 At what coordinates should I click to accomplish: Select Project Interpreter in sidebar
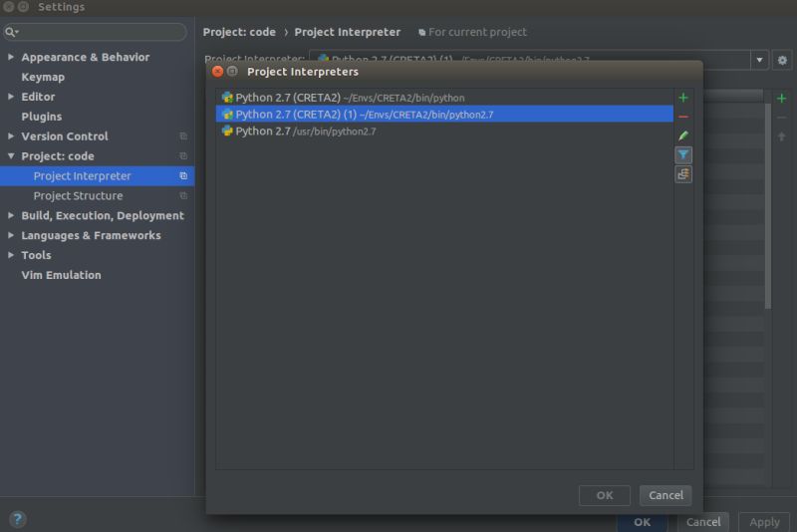[97, 175]
